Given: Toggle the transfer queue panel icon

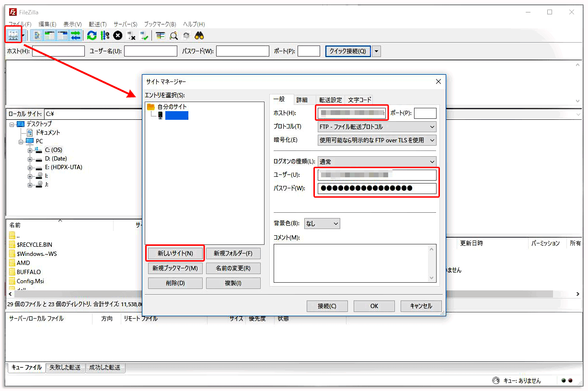Looking at the screenshot, I should point(76,35).
